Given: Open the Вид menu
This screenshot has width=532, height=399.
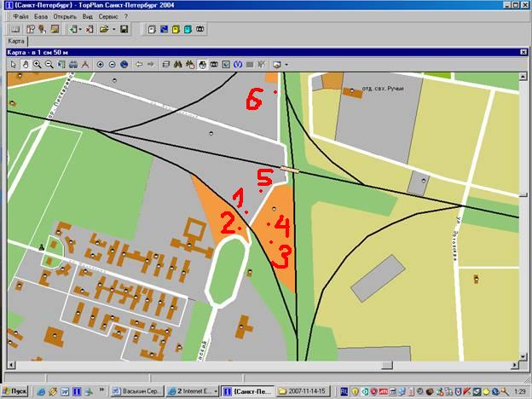Looking at the screenshot, I should click(x=87, y=16).
